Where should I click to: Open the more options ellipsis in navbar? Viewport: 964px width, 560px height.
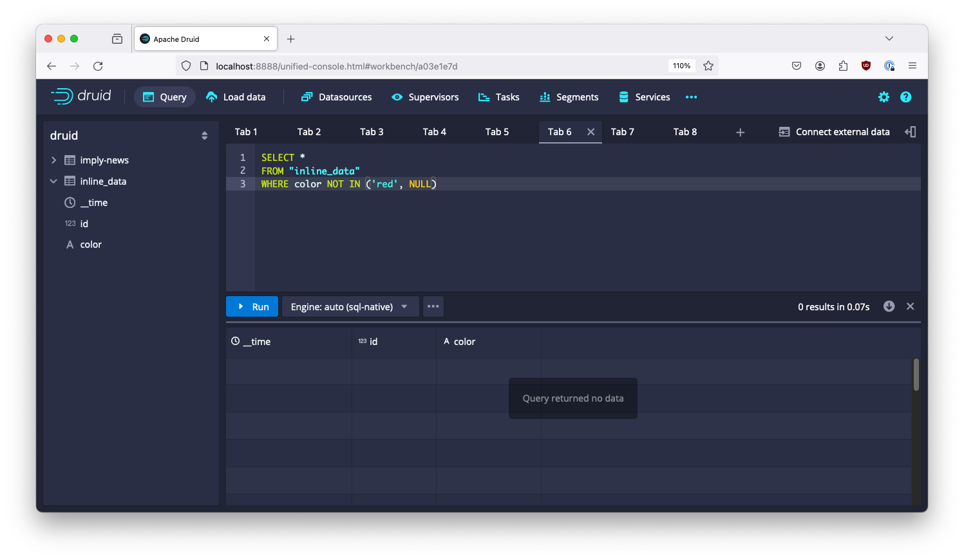(691, 97)
